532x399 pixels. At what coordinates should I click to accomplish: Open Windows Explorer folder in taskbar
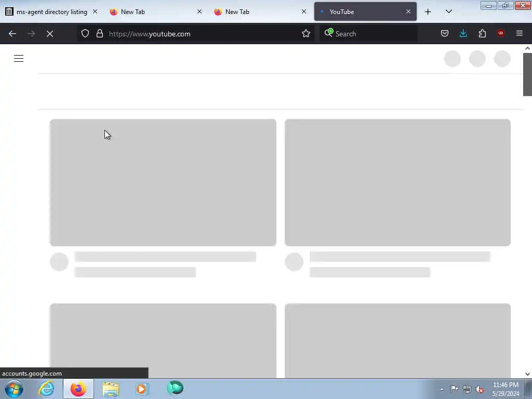(x=111, y=389)
